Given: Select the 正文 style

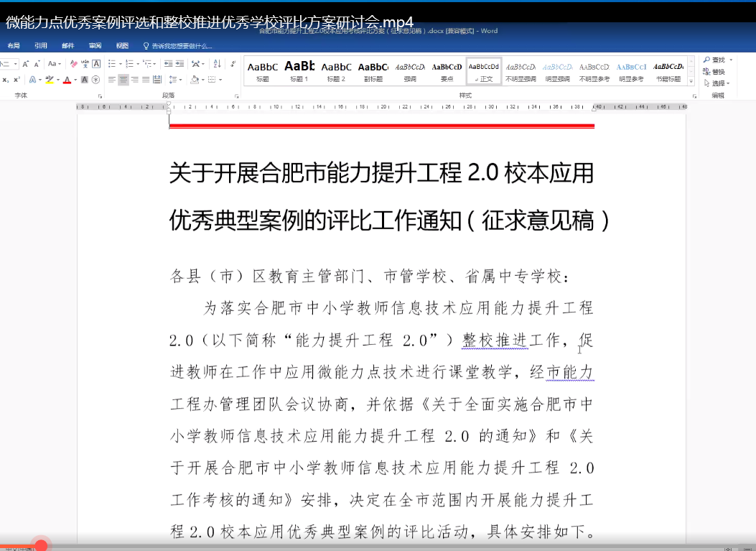Looking at the screenshot, I should coord(484,71).
